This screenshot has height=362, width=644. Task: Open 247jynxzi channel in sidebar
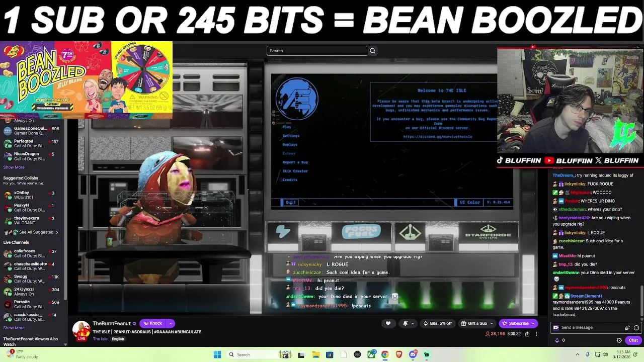tap(31, 292)
